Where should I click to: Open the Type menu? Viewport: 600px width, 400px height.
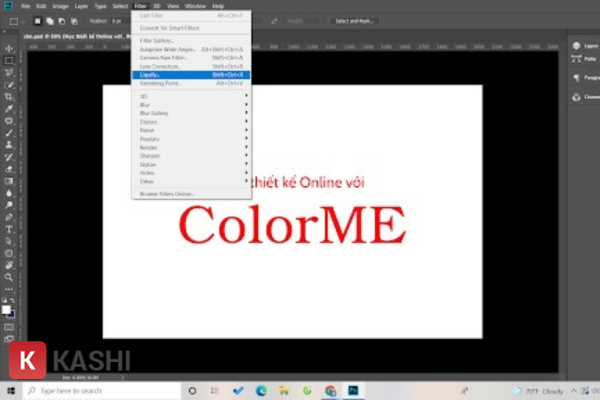tap(100, 6)
